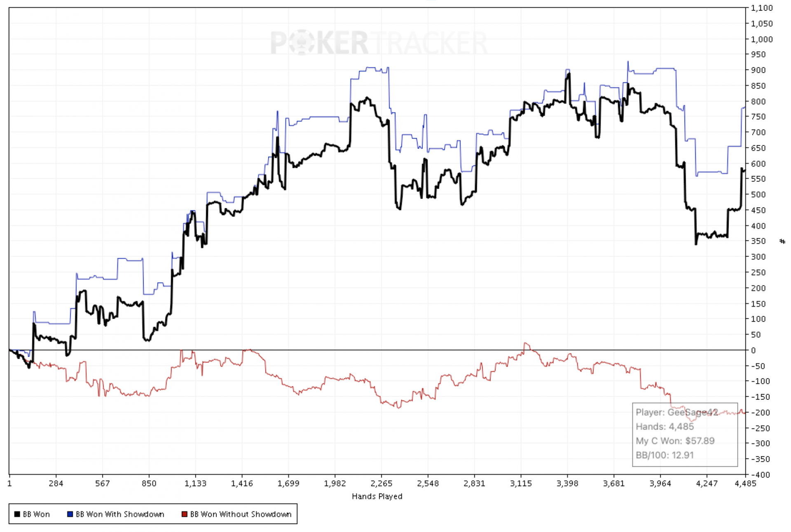Screen dimensions: 791x532
Task: Click the 'Hands: 4,485' line in info box
Action: click(x=665, y=427)
